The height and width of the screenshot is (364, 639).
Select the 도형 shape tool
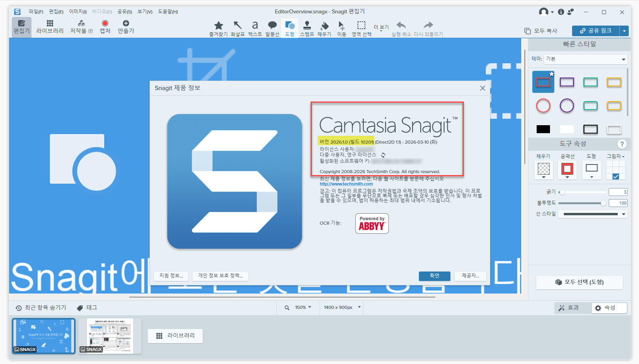pos(290,28)
